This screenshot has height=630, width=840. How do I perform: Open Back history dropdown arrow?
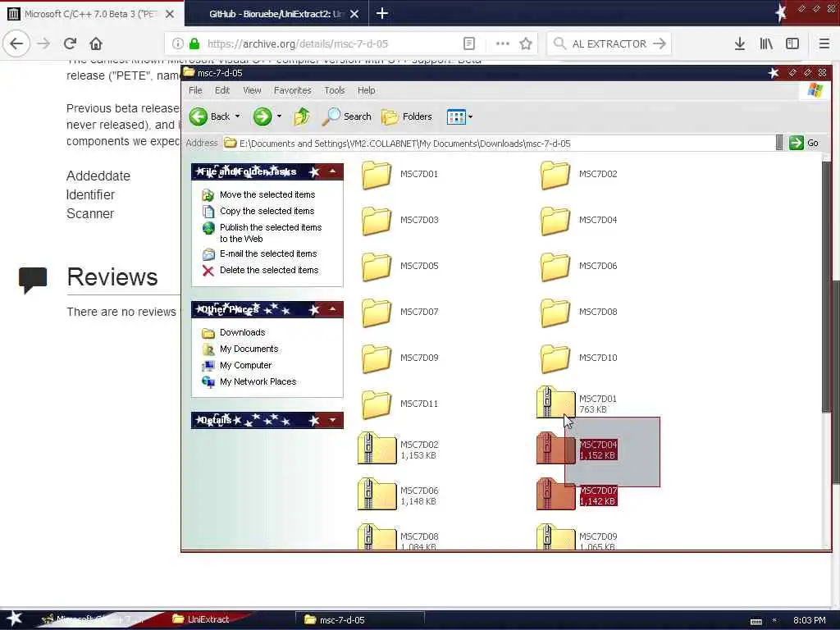(x=237, y=116)
